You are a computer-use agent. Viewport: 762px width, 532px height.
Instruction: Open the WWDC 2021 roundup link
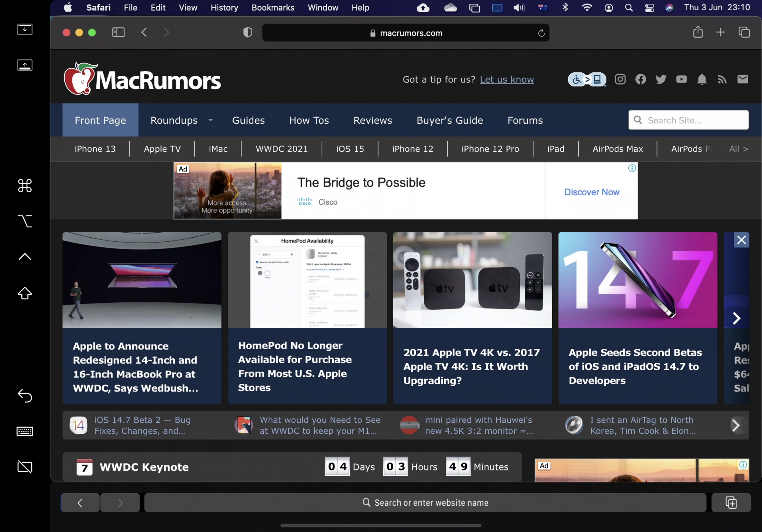282,149
